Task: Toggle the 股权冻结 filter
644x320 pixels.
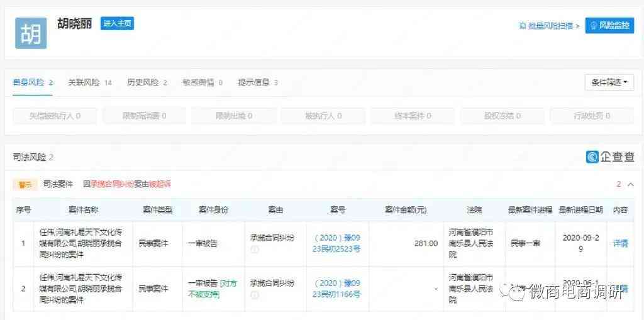Action: coord(502,116)
